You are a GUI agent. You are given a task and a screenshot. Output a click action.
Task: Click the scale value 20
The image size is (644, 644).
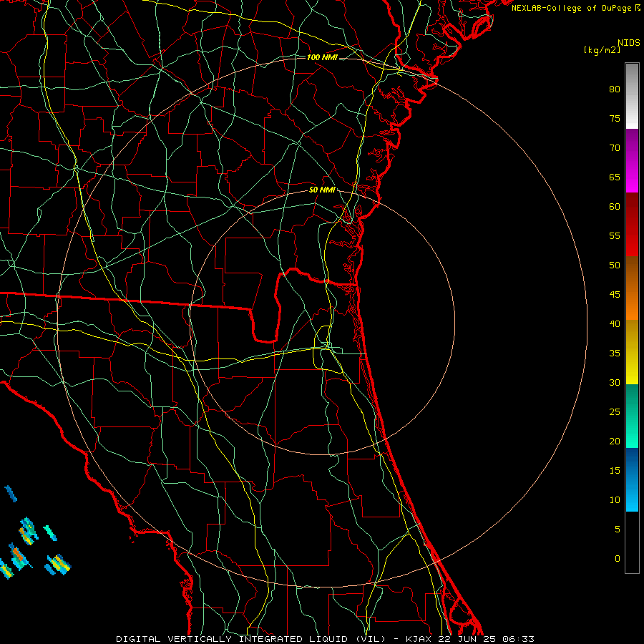615,441
